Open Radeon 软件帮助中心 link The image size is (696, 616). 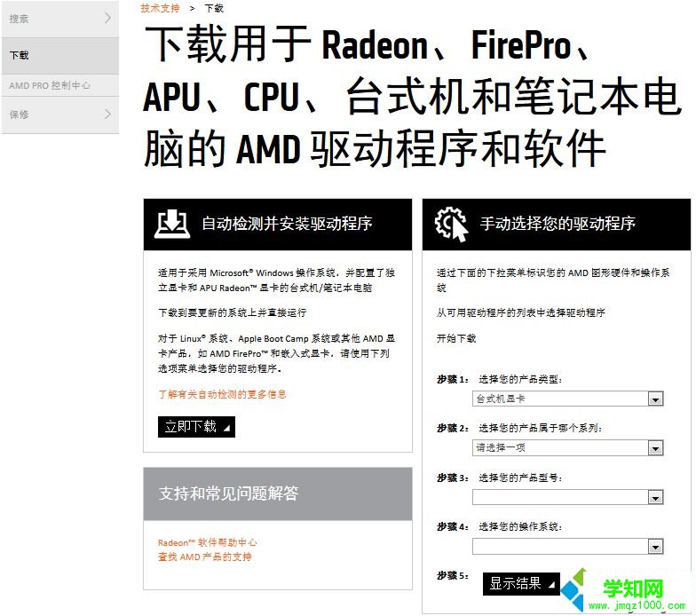tap(208, 542)
